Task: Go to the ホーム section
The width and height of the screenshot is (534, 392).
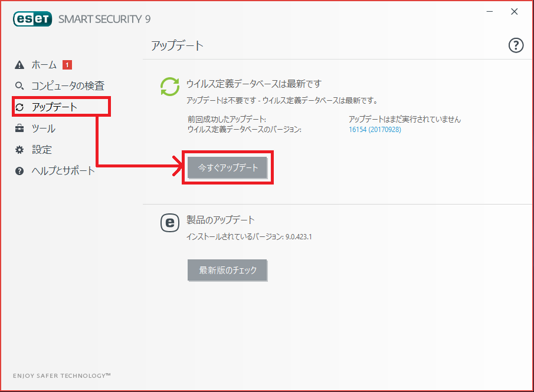Action: click(44, 65)
